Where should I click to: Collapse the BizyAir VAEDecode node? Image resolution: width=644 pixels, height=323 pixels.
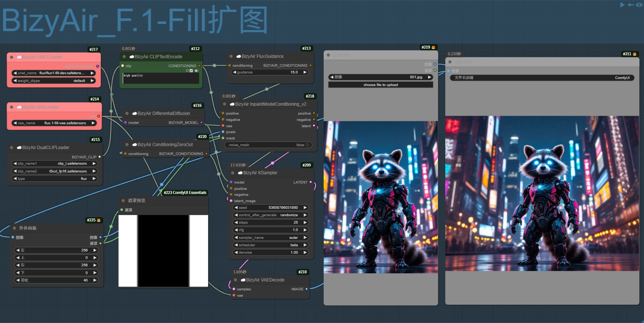pyautogui.click(x=235, y=280)
